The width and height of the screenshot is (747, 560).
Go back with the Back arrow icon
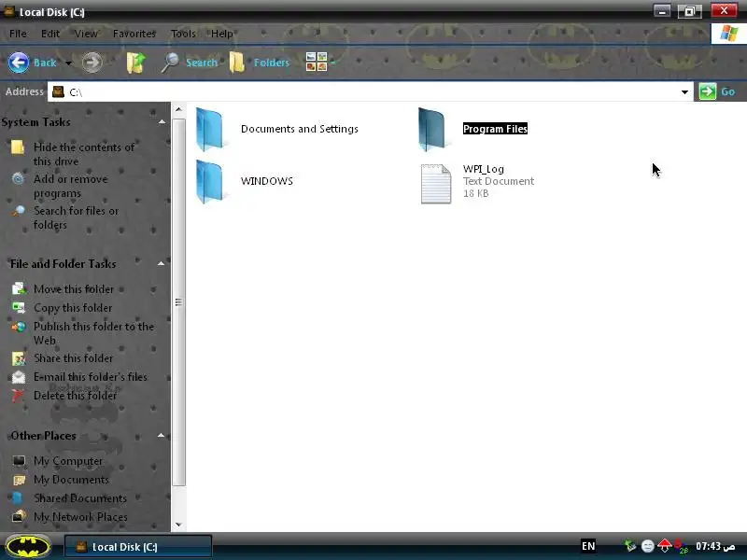click(19, 63)
